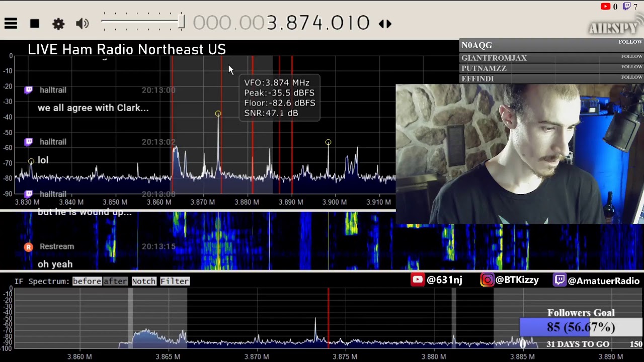The height and width of the screenshot is (362, 644).
Task: Click the IF spectrum 3.865 M label
Action: coord(168,357)
